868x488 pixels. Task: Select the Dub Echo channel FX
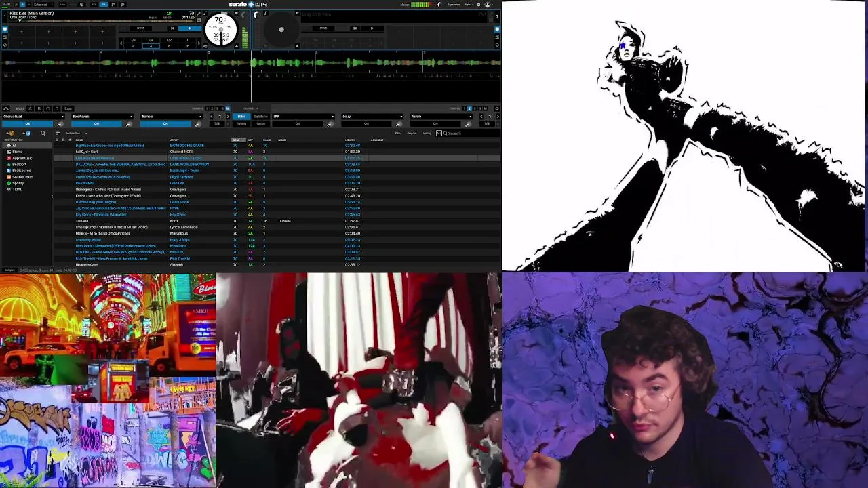point(260,117)
